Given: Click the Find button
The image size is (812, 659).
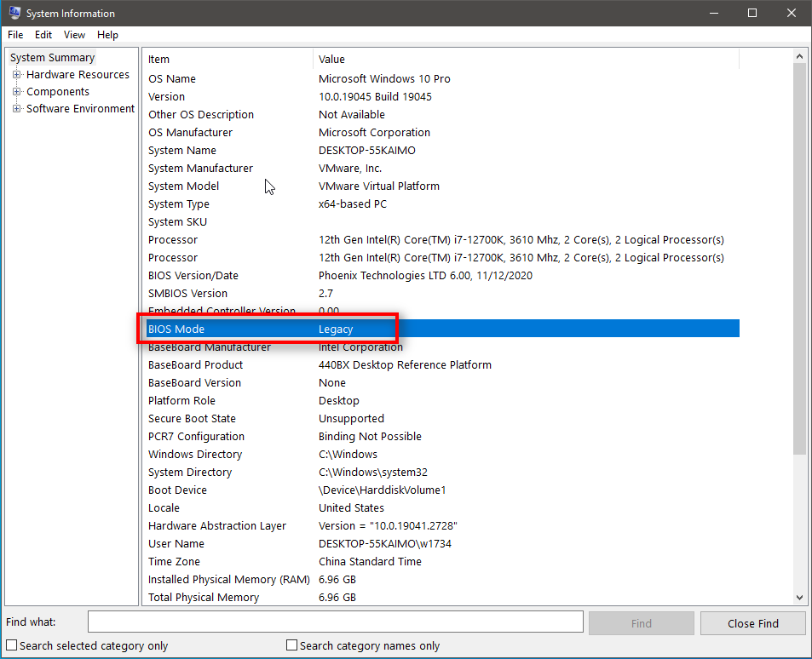Looking at the screenshot, I should click(x=641, y=623).
